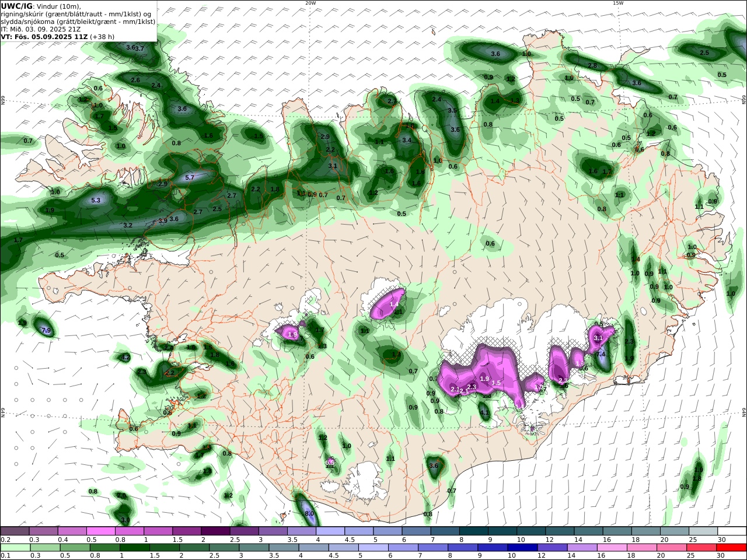Click the bright red swatch ending the rain legend
This screenshot has width=747, height=560.
(732, 548)
